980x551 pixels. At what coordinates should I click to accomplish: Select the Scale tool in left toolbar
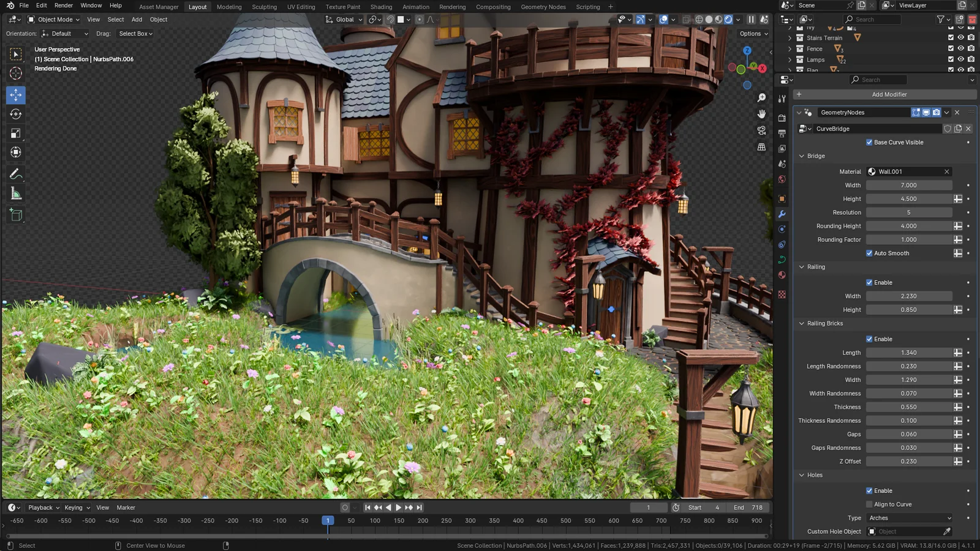[x=15, y=133]
